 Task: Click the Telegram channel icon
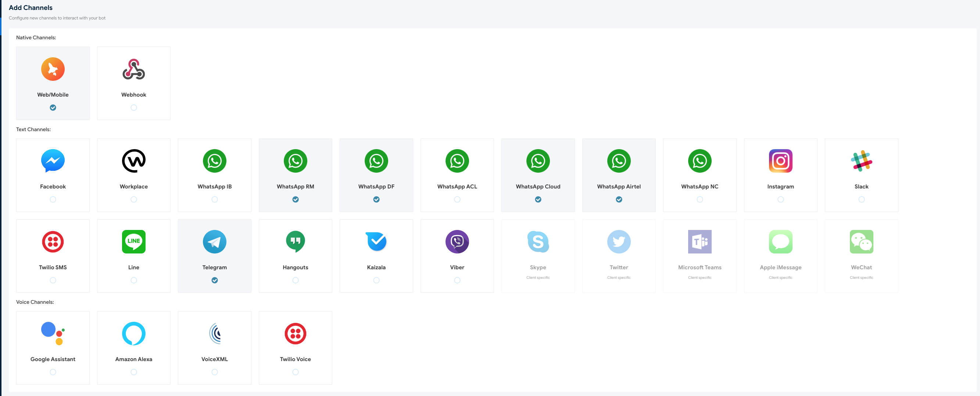(215, 241)
